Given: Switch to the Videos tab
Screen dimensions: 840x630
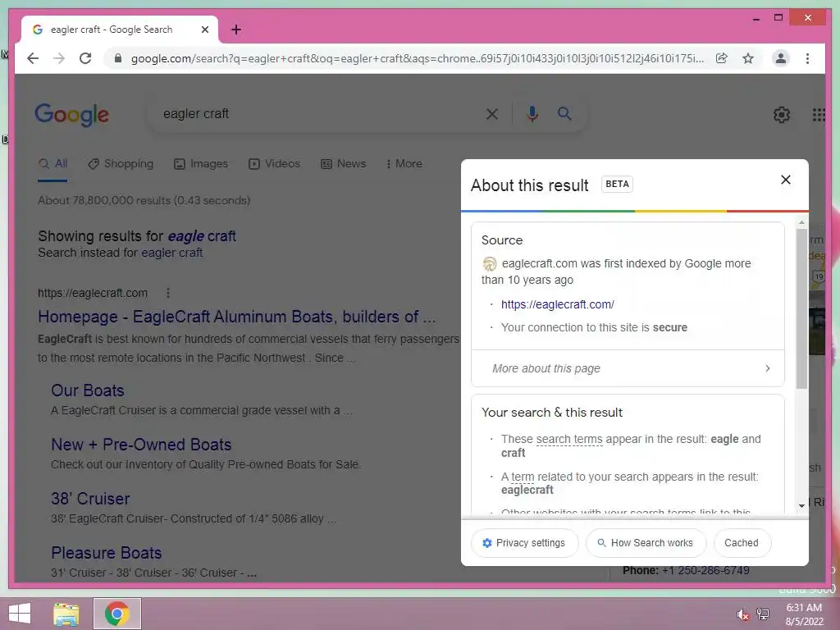Looking at the screenshot, I should tap(274, 164).
